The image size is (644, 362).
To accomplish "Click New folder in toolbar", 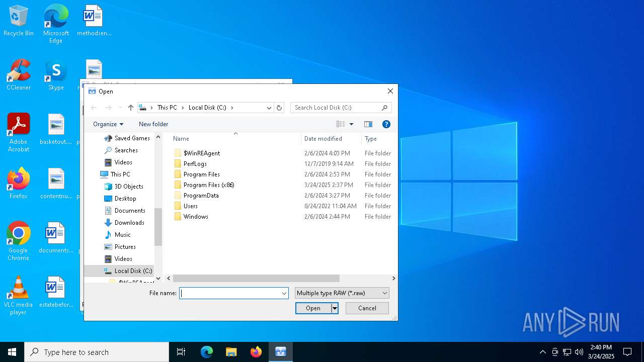I will (153, 124).
